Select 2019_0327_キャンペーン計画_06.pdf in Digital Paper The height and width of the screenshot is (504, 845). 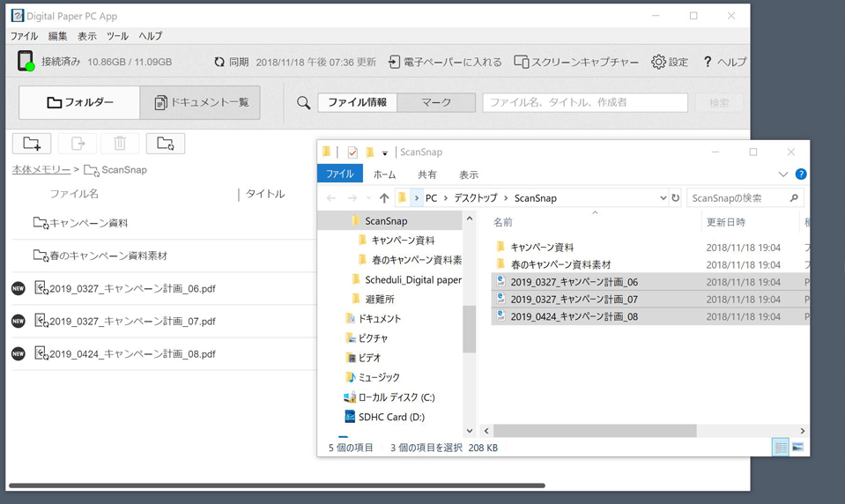163,288
